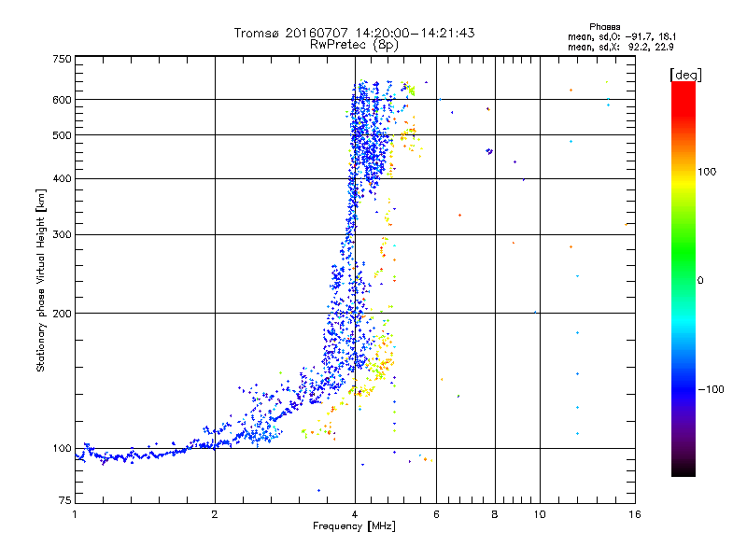Click the '8' x-axis frequency tick label
Image resolution: width=747 pixels, height=560 pixels.
(x=495, y=514)
